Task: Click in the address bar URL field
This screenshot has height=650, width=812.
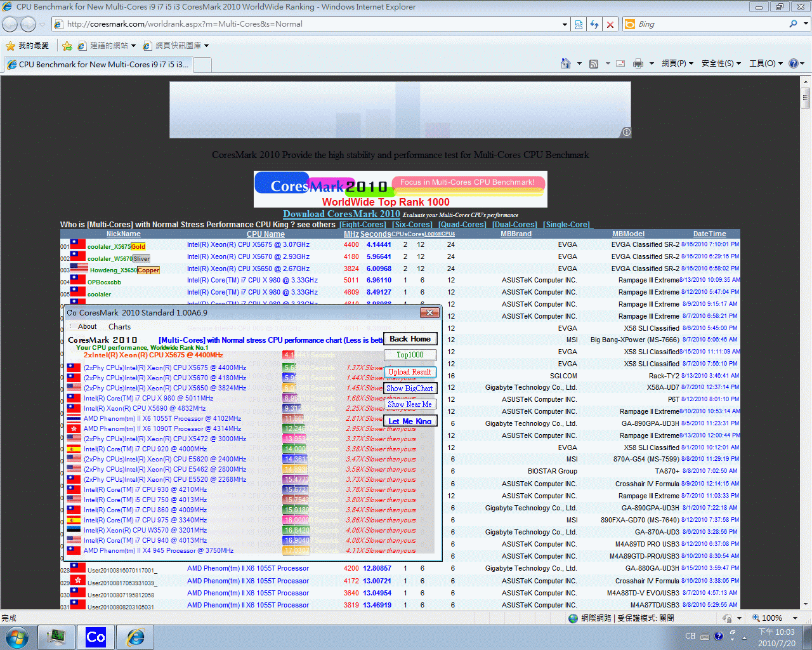Action: [311, 24]
